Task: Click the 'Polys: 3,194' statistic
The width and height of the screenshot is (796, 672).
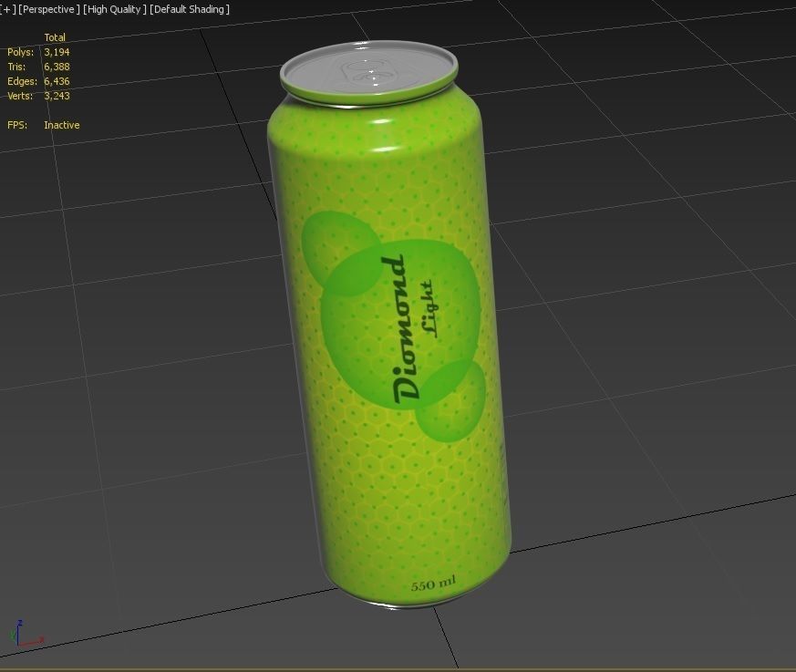Action: pos(38,52)
